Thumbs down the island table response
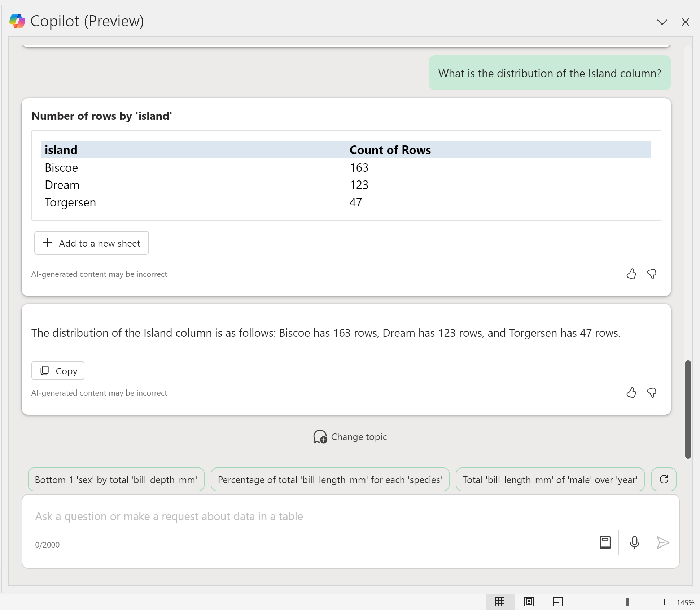700x610 pixels. point(652,274)
